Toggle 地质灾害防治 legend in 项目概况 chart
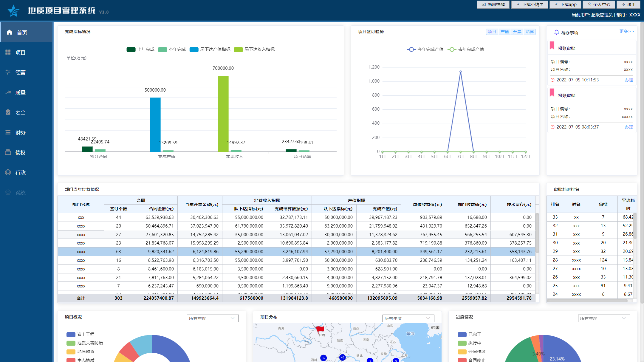Screen dimensions: 644x362 point(85,343)
